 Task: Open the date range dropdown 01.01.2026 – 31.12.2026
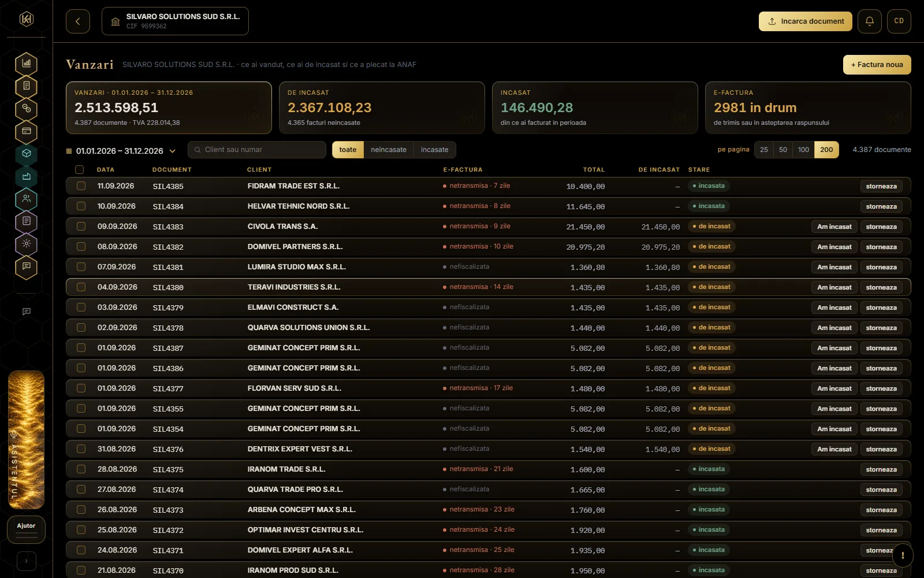(x=121, y=151)
